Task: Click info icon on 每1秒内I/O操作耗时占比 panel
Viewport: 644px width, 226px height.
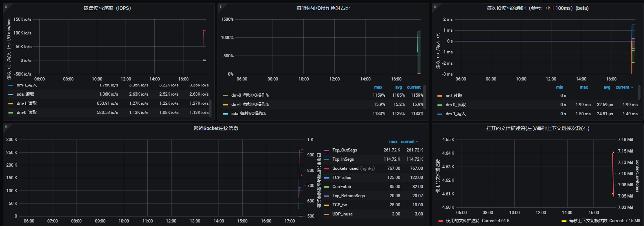Action: (220, 6)
